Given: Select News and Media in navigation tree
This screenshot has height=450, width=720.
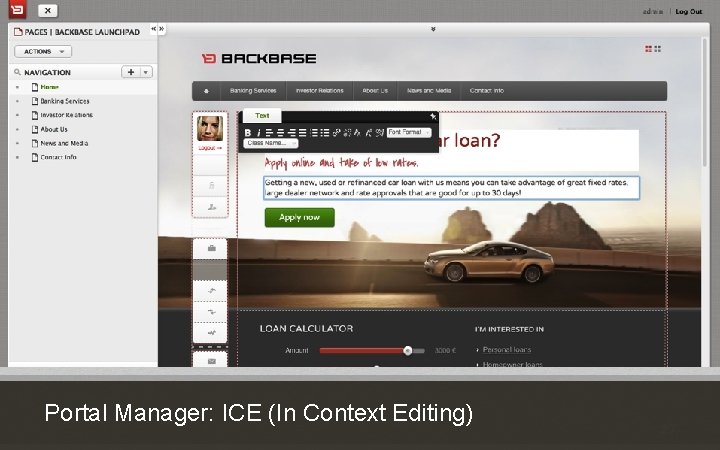Looking at the screenshot, I should [64, 143].
